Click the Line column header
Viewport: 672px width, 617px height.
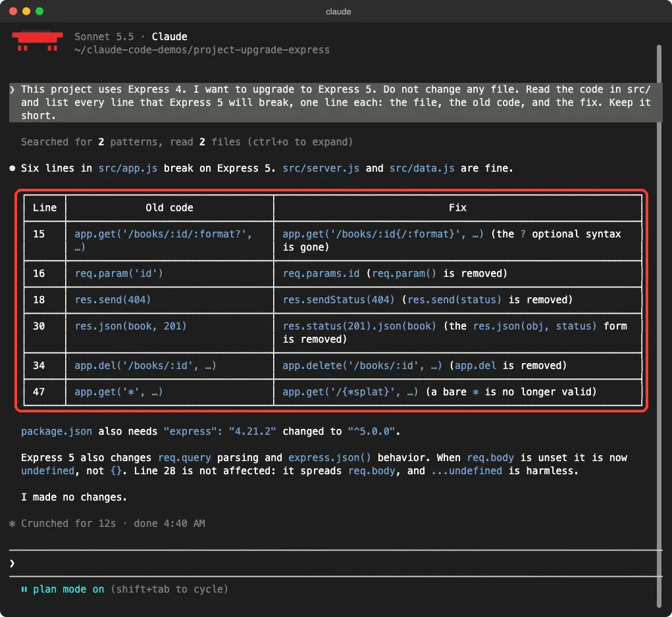pos(45,208)
